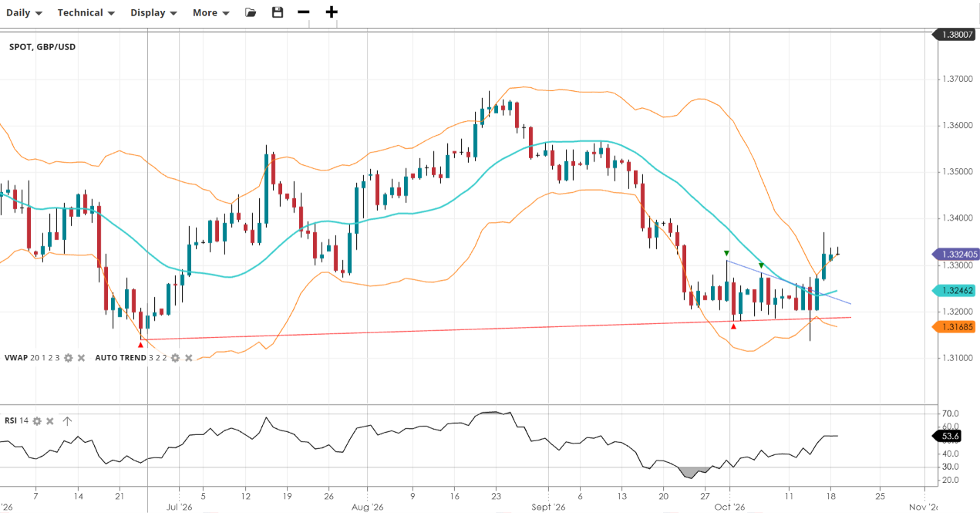Zoom out with the minus icon
Image resolution: width=980 pixels, height=513 pixels.
coord(304,12)
